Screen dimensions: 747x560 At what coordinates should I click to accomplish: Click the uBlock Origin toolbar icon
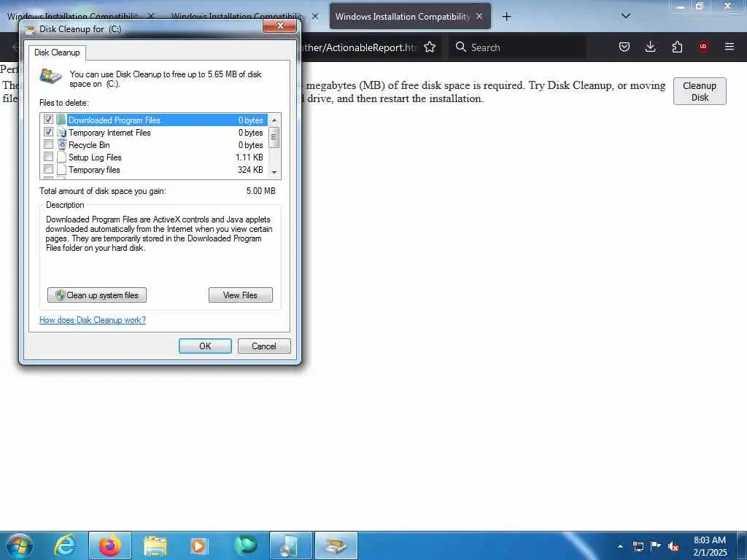click(703, 47)
